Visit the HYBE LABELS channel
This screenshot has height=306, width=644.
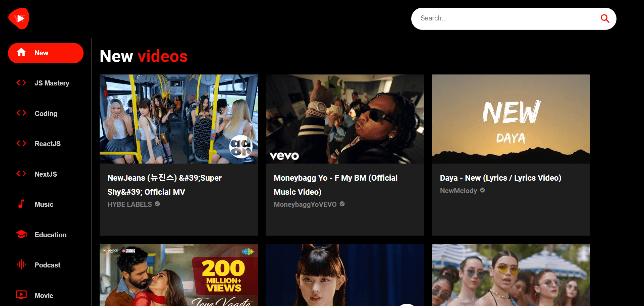pos(130,204)
